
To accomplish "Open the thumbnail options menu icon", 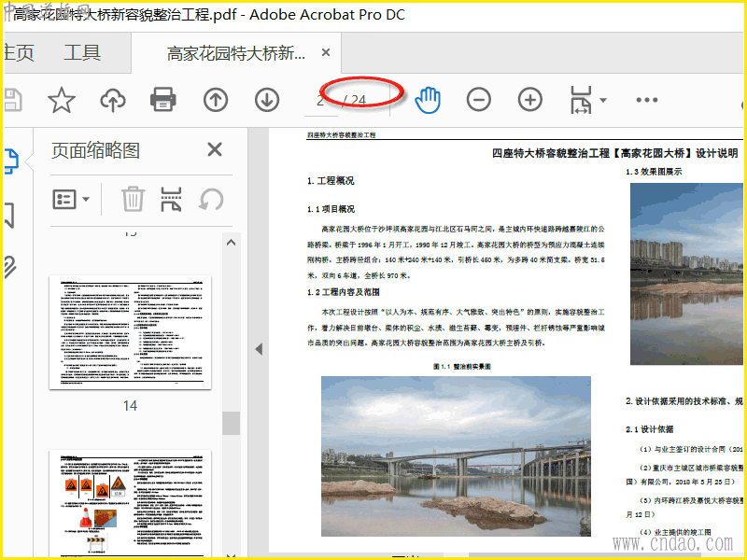I will [x=71, y=199].
